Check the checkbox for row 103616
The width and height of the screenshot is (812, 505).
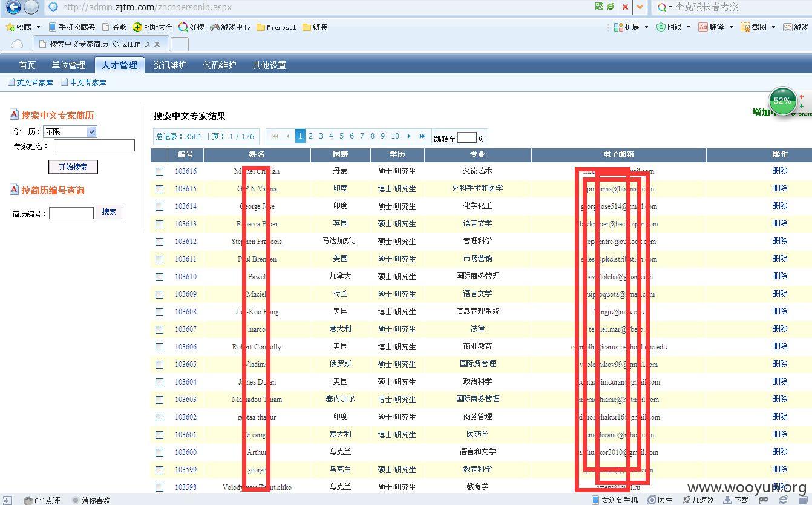[x=159, y=171]
